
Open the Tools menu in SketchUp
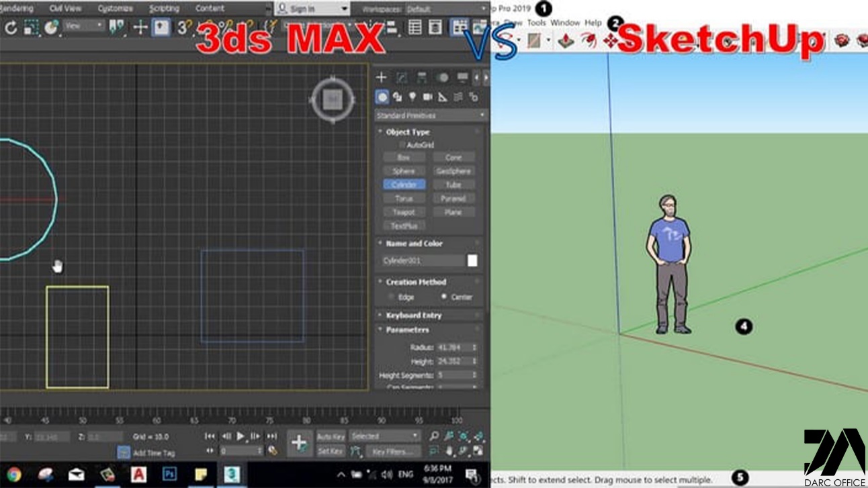(x=536, y=23)
